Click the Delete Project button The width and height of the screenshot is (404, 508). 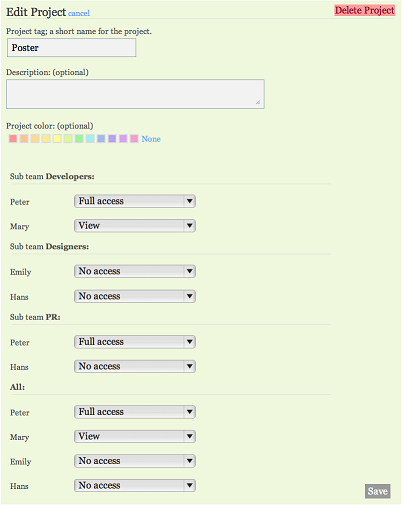(364, 10)
